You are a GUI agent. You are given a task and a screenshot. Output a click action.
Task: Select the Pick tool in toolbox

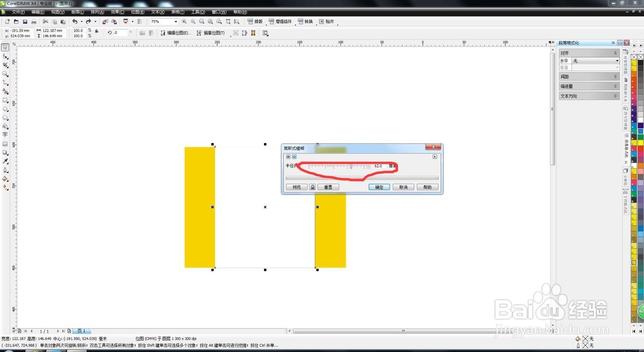tap(5, 48)
